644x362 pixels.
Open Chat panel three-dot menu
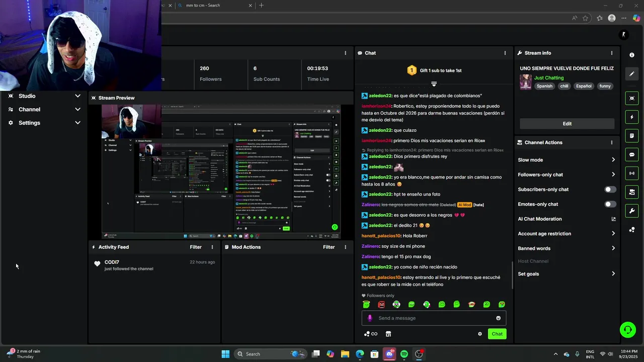[505, 53]
